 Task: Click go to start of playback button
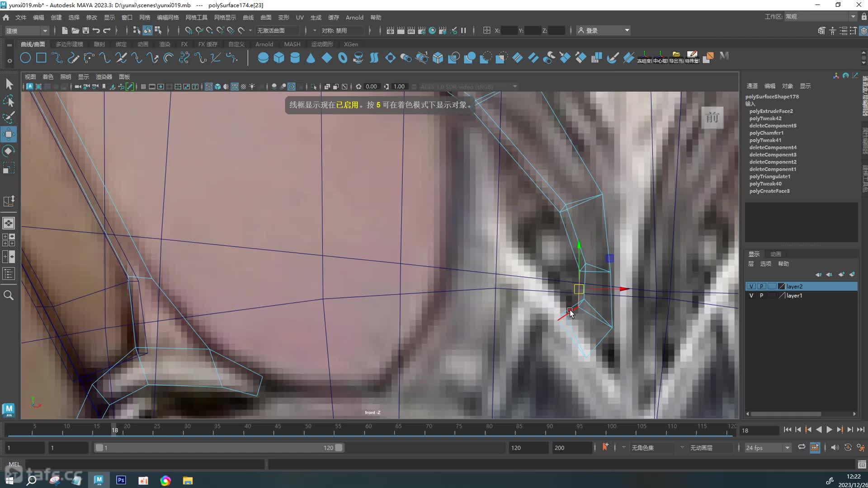[x=788, y=430]
